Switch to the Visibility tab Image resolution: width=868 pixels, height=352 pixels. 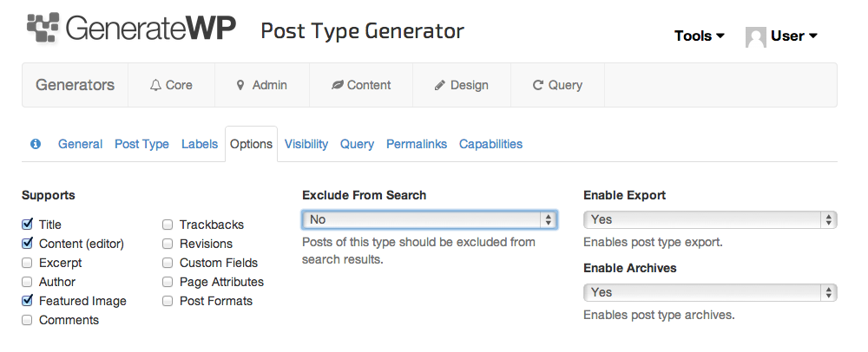pyautogui.click(x=306, y=144)
